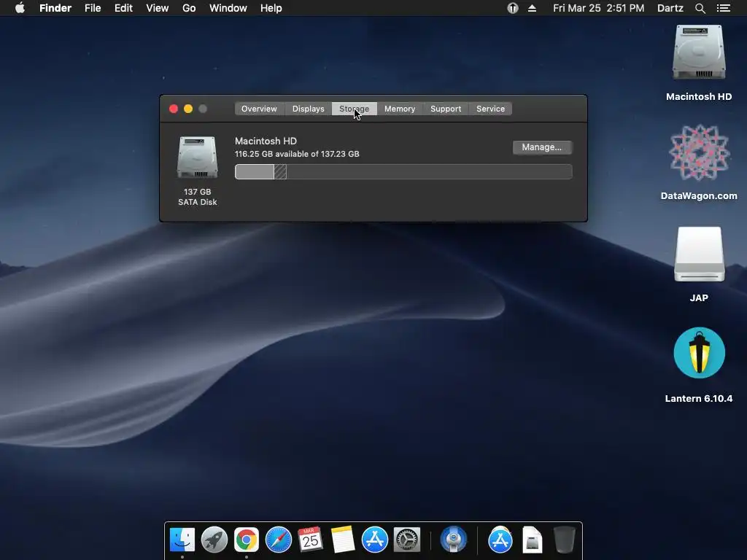Viewport: 747px width, 560px height.
Task: Open the View menu
Action: tap(158, 8)
